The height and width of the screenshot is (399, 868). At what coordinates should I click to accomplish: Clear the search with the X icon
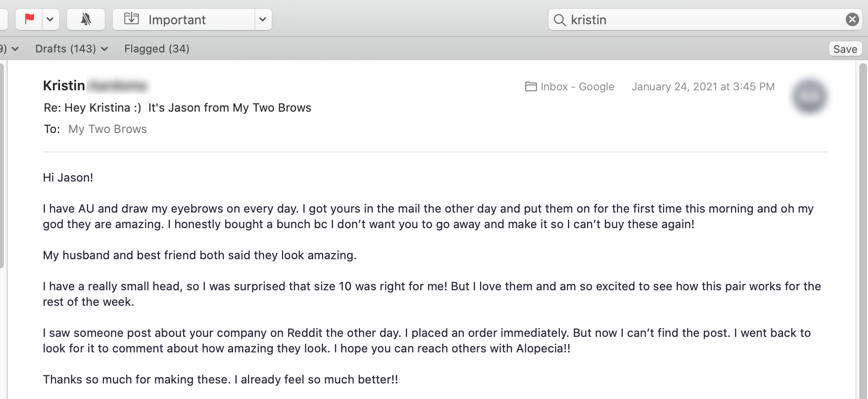click(852, 19)
